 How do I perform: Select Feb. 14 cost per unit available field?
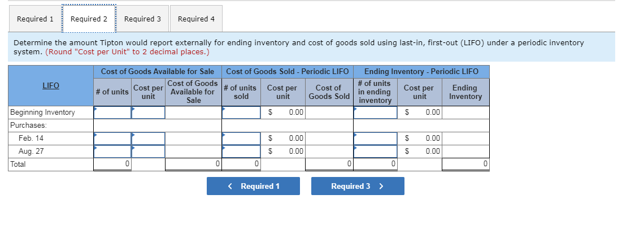pos(148,139)
